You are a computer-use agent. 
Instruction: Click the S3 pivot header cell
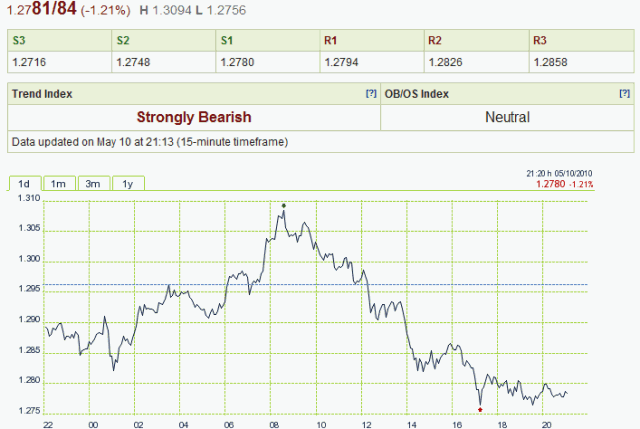(x=58, y=41)
